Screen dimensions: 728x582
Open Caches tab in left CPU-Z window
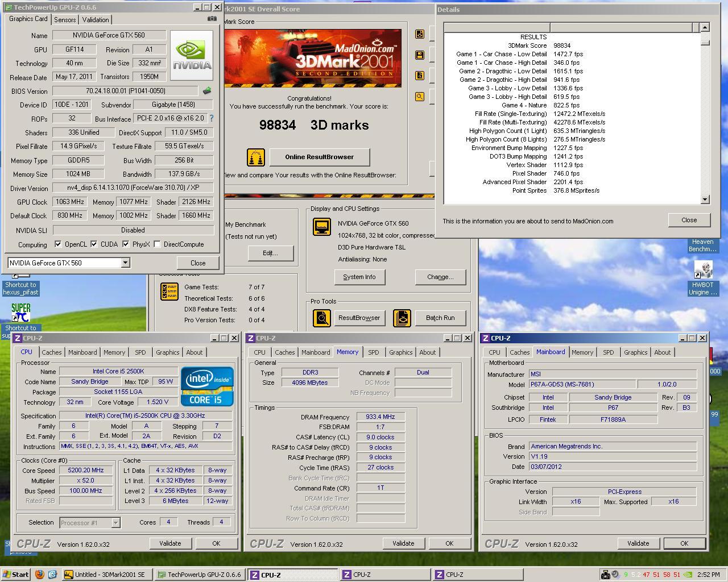pos(51,352)
